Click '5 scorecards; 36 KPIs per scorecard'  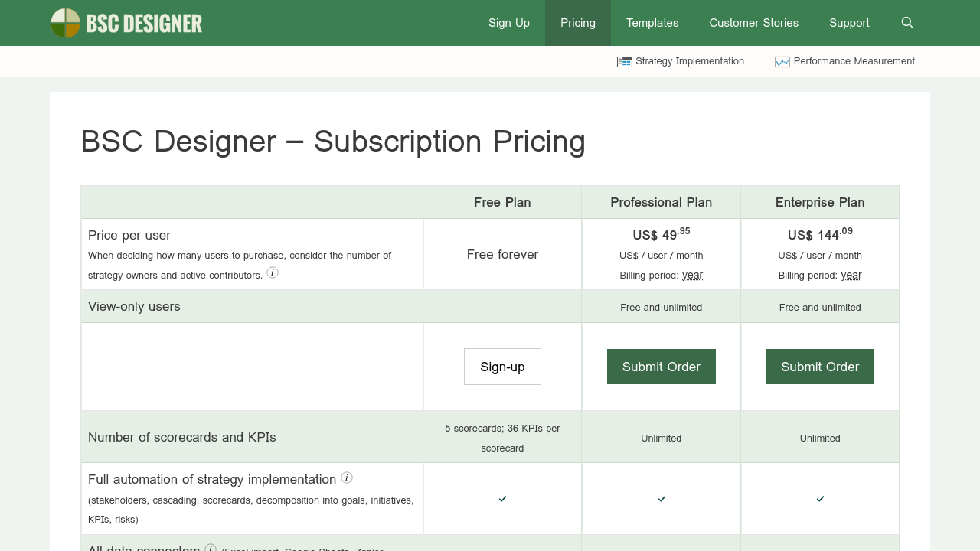pos(502,438)
